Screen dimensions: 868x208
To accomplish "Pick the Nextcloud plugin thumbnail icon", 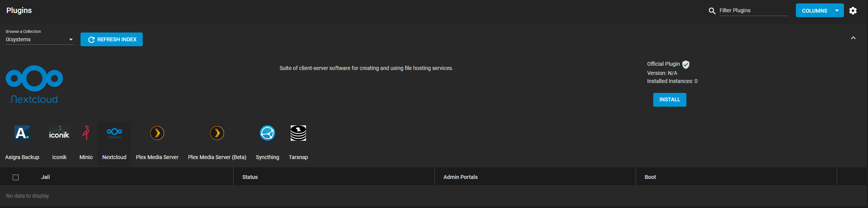I will pyautogui.click(x=114, y=133).
